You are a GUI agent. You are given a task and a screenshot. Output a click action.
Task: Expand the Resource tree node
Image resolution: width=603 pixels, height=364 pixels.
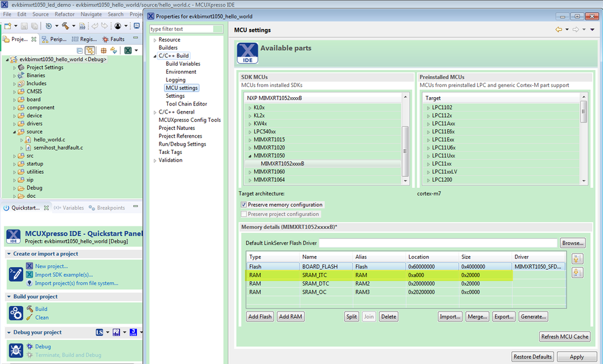[x=155, y=40]
